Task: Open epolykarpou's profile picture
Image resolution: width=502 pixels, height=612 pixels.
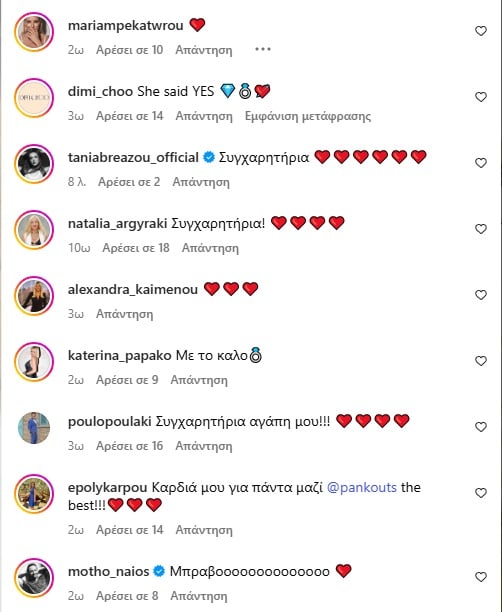Action: [x=34, y=494]
